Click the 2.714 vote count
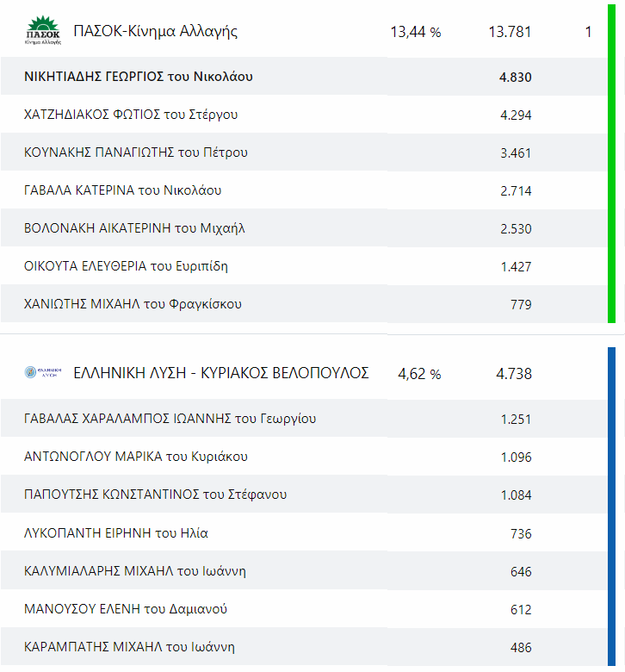This screenshot has height=672, width=625. coord(516,190)
